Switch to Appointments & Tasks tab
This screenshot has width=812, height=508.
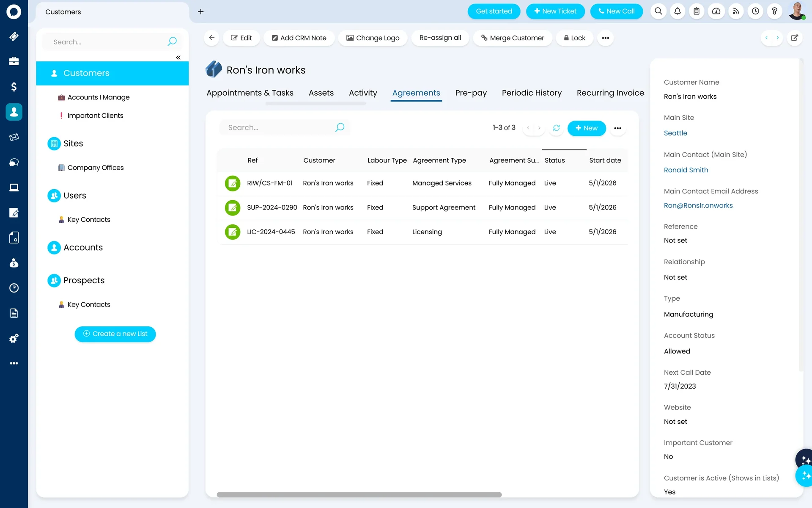coord(250,93)
